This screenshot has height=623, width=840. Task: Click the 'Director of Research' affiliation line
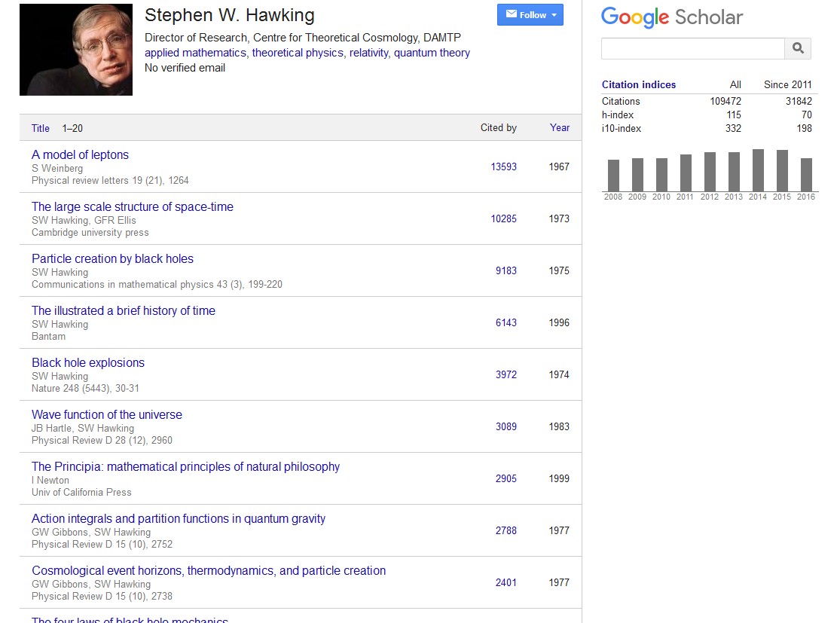tap(303, 38)
